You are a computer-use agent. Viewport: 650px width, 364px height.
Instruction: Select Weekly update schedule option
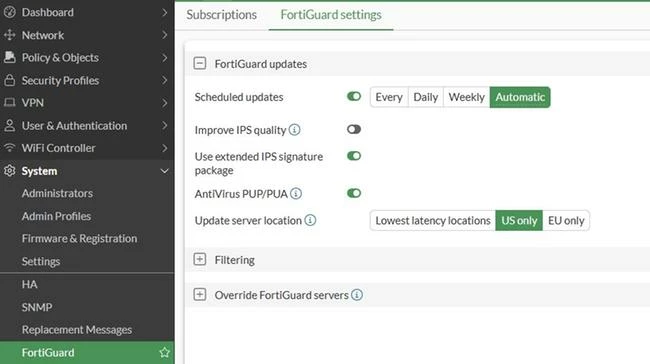(x=466, y=97)
